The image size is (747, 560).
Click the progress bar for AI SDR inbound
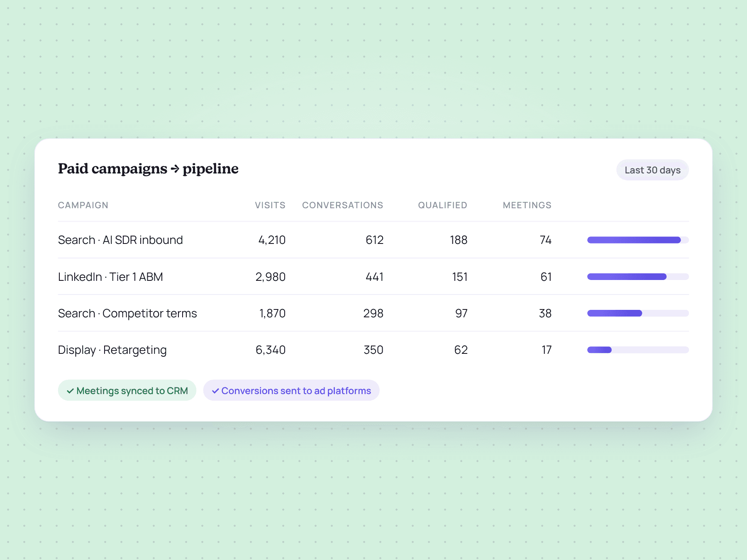pyautogui.click(x=638, y=240)
